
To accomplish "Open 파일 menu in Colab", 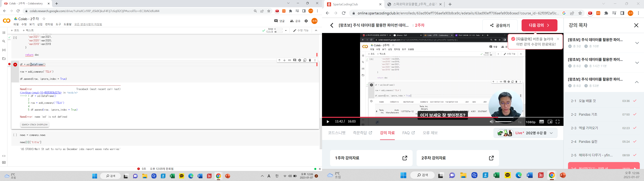I will 16,24.
